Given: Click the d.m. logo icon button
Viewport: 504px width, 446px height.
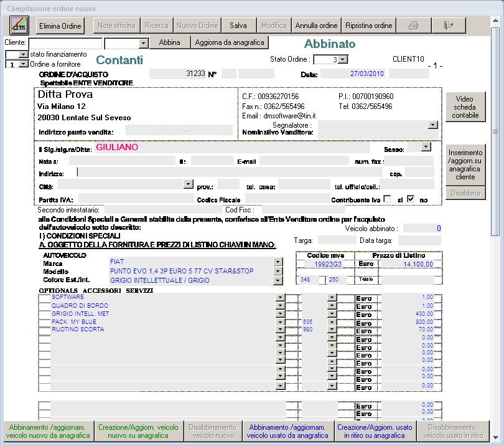Looking at the screenshot, I should (19, 26).
